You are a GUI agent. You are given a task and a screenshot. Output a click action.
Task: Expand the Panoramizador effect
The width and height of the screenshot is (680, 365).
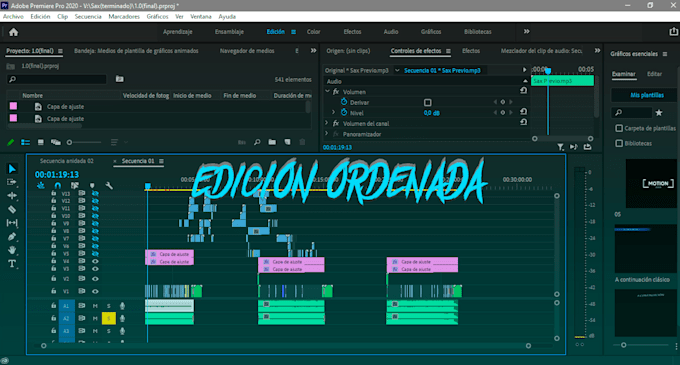(327, 134)
